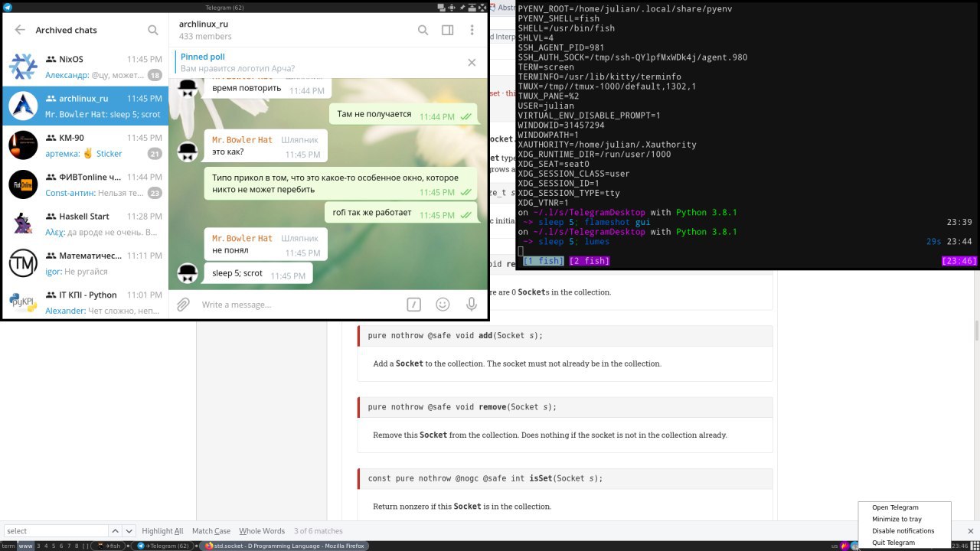Choose Minimize to tray
The image size is (980, 551).
pyautogui.click(x=904, y=519)
